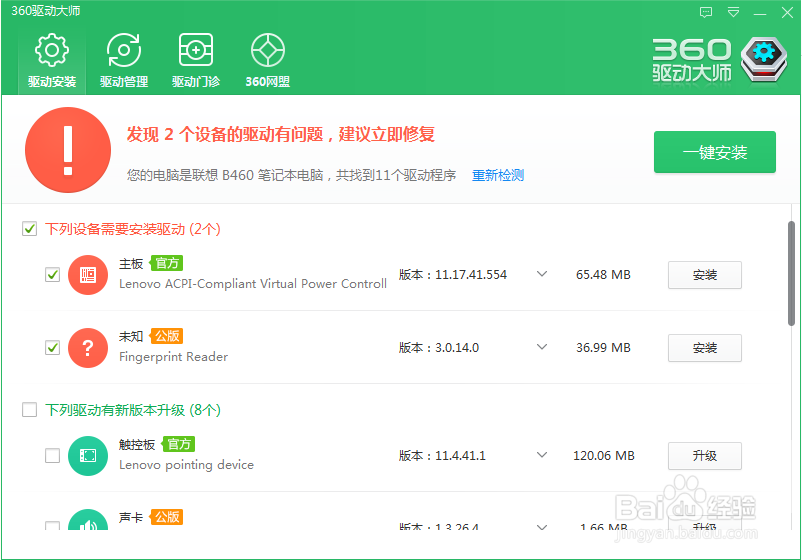Expand version dropdown for 11.4.41.1
The height and width of the screenshot is (560, 802).
pyautogui.click(x=542, y=455)
